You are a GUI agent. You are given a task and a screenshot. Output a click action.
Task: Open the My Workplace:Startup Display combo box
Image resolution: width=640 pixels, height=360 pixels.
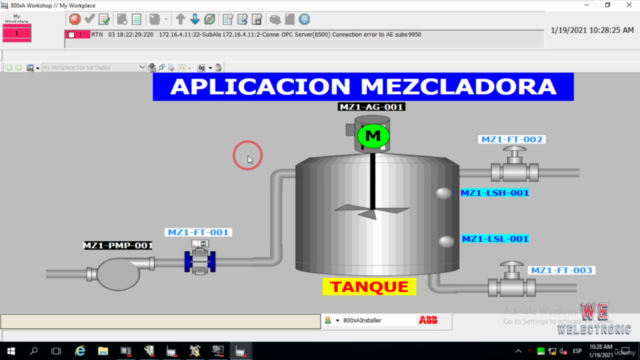[93, 67]
